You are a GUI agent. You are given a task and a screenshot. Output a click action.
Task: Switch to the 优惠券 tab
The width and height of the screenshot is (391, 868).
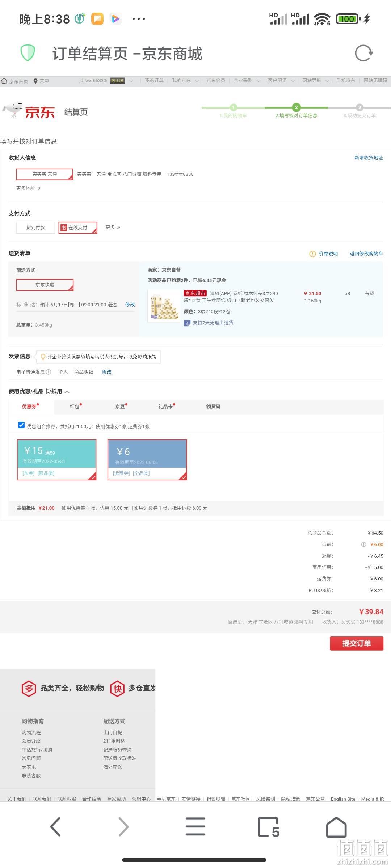(x=31, y=407)
